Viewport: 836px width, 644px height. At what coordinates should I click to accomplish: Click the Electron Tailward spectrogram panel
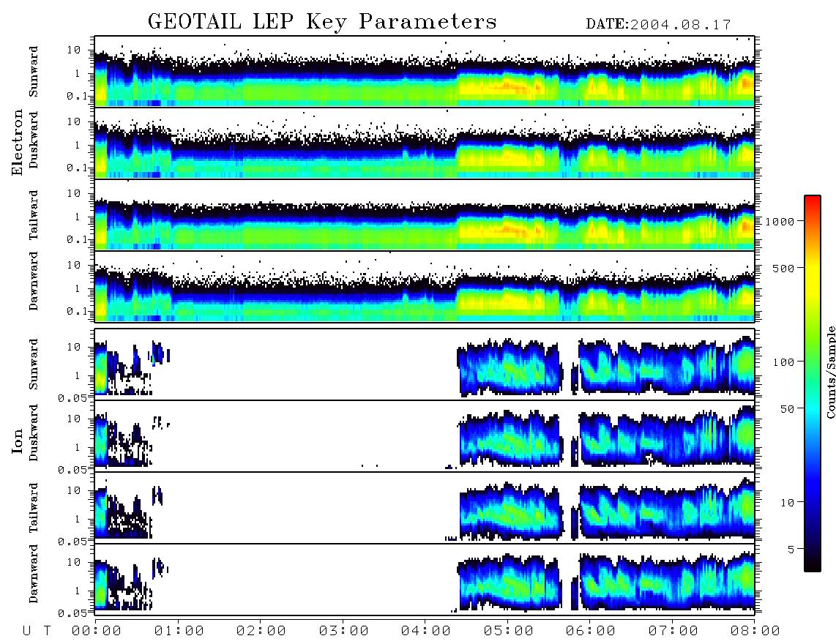[x=425, y=215]
